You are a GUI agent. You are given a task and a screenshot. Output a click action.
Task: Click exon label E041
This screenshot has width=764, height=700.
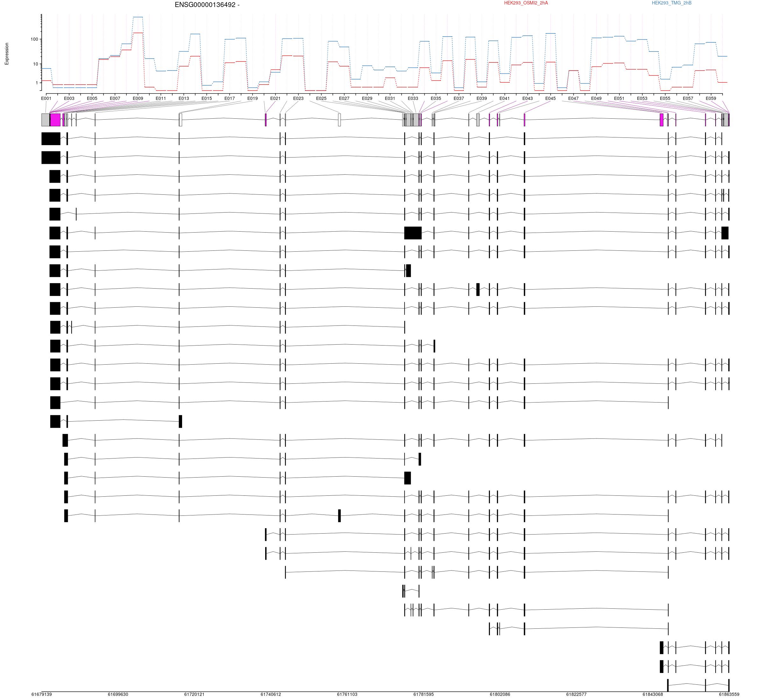[505, 99]
